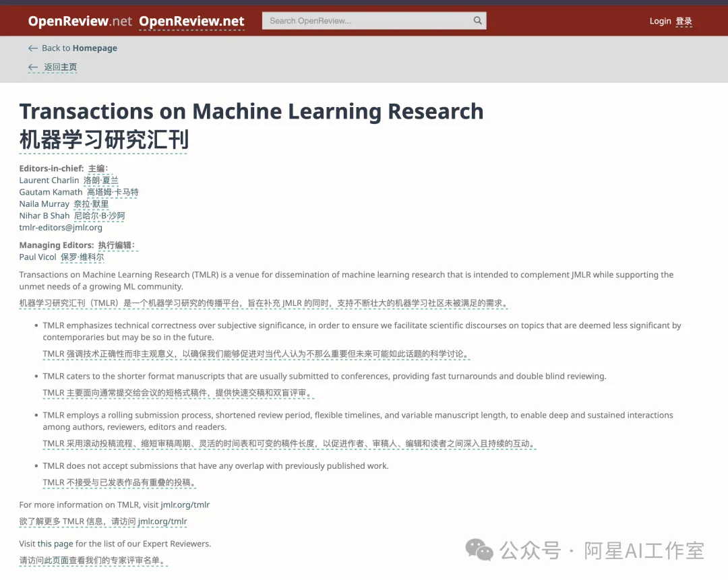728x580 pixels.
Task: Open the jmlr.org/tmlr link in English line
Action: pyautogui.click(x=185, y=505)
